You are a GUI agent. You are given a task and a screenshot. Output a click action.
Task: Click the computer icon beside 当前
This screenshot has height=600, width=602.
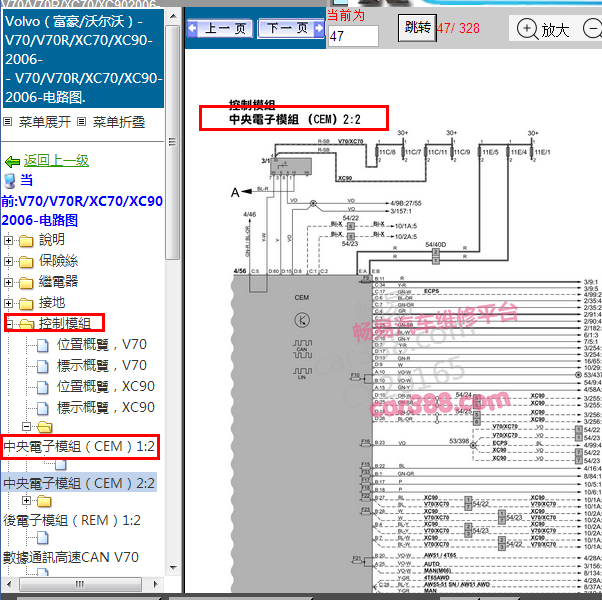click(x=10, y=181)
